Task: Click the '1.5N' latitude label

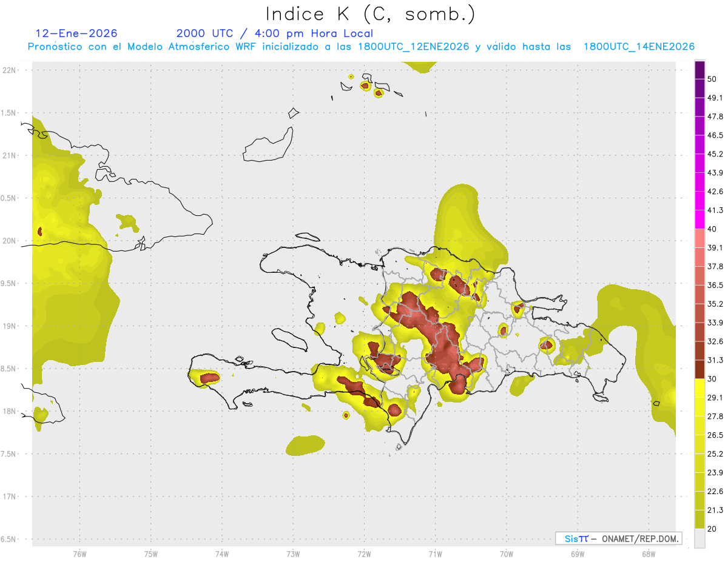Action: tap(10, 113)
